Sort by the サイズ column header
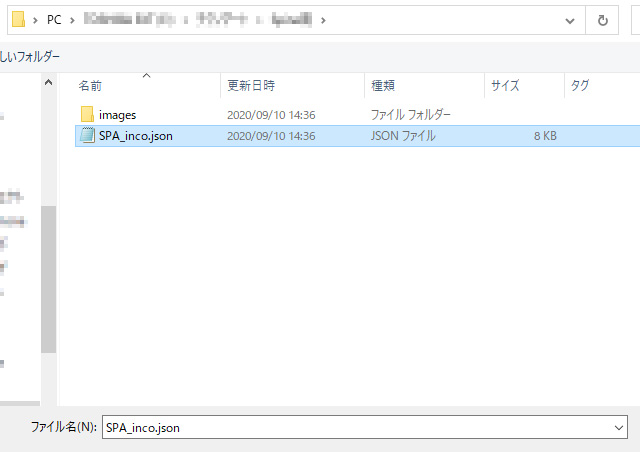This screenshot has height=452, width=640. [505, 86]
